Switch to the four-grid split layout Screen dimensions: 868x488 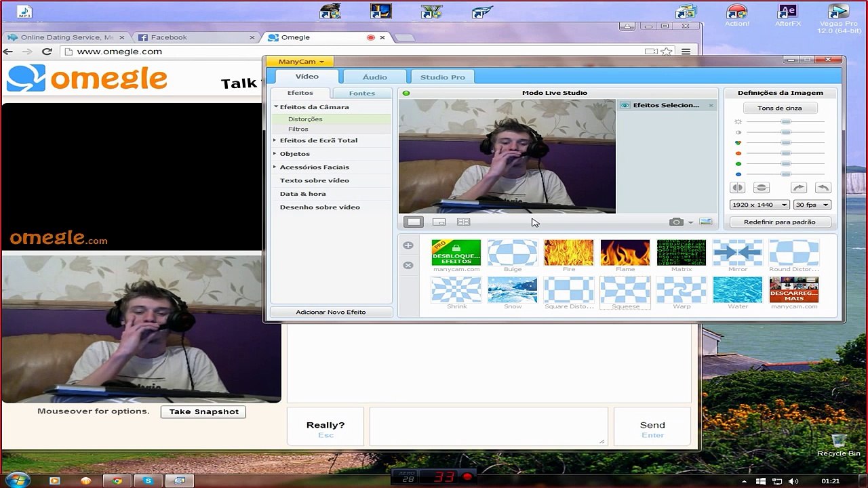(x=463, y=222)
